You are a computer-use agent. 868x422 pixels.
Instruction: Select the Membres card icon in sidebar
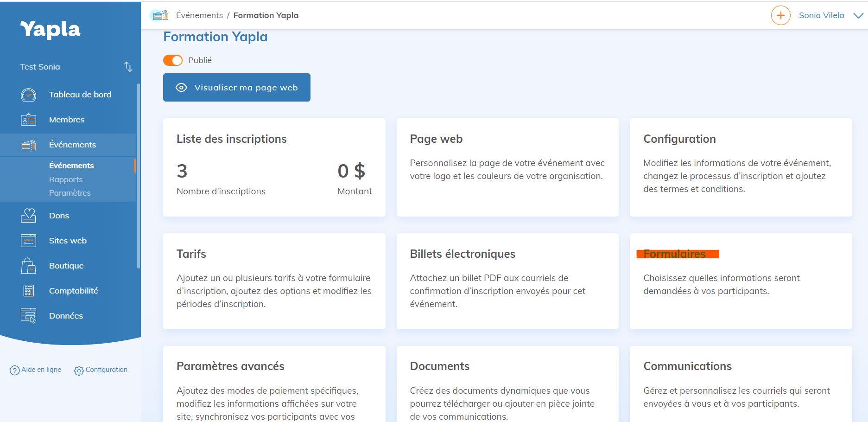tap(28, 120)
